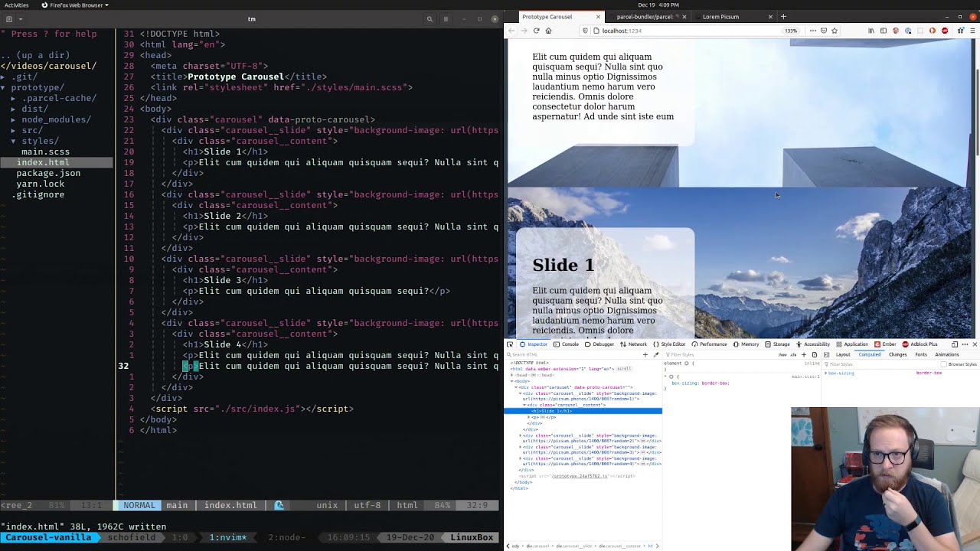
Task: Reload the page in Firefox
Action: [536, 31]
